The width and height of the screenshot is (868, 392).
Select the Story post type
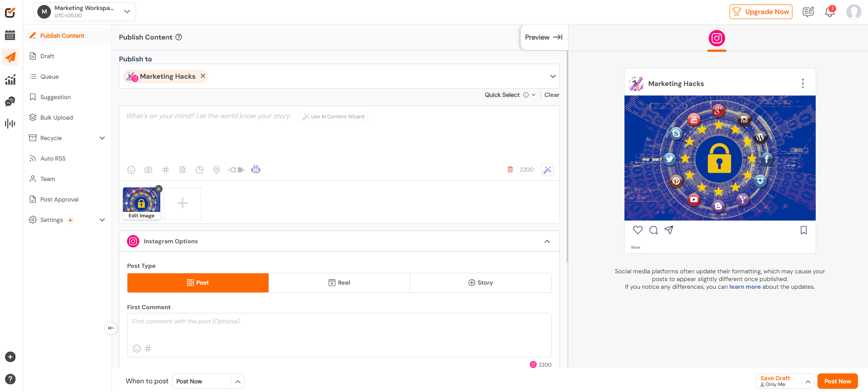pos(480,283)
